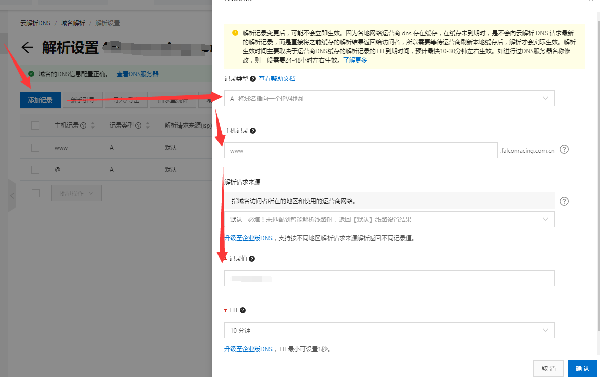Click the help icon next to 主机记录 label in panel
The width and height of the screenshot is (600, 377).
[x=253, y=131]
